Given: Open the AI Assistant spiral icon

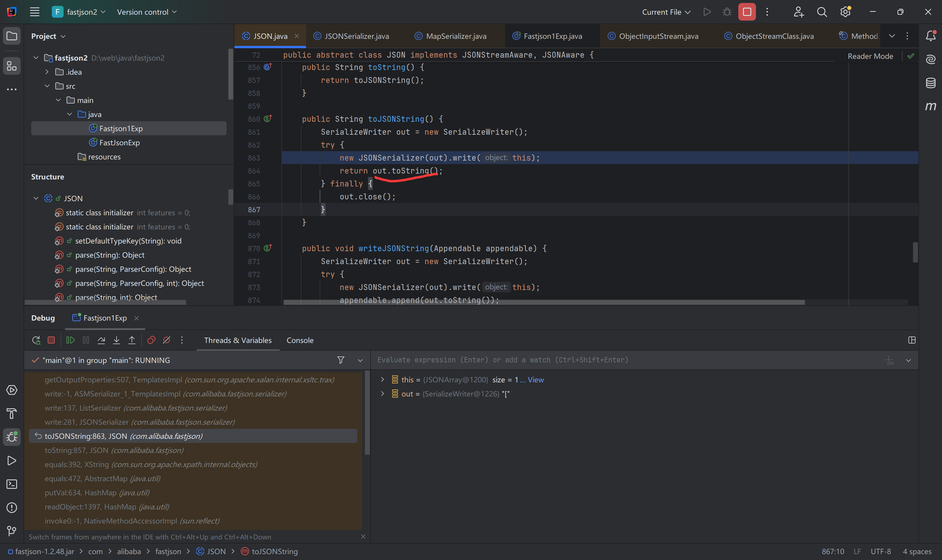Looking at the screenshot, I should tap(931, 59).
